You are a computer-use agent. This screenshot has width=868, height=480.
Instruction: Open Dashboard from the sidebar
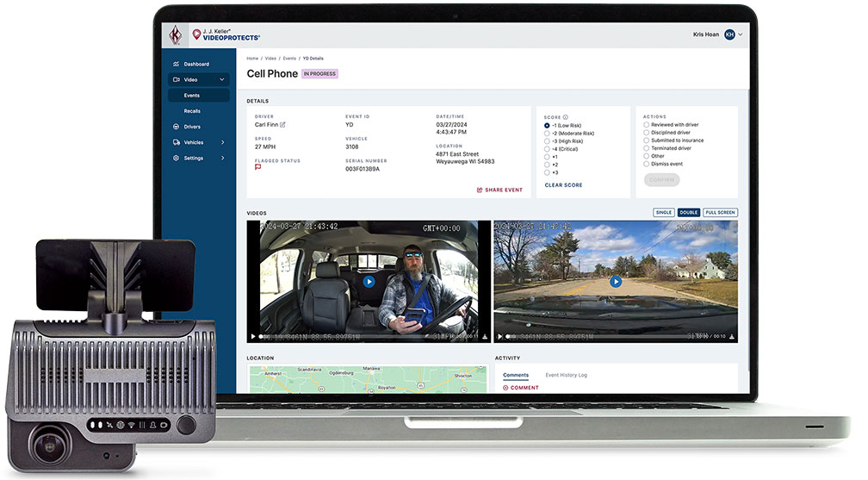point(195,64)
